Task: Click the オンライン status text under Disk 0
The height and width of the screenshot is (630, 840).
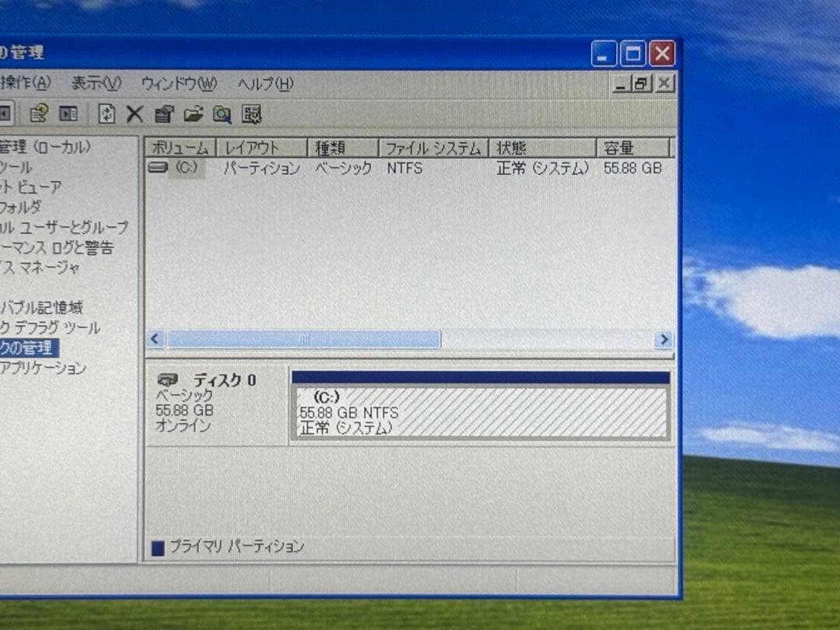Action: (183, 426)
